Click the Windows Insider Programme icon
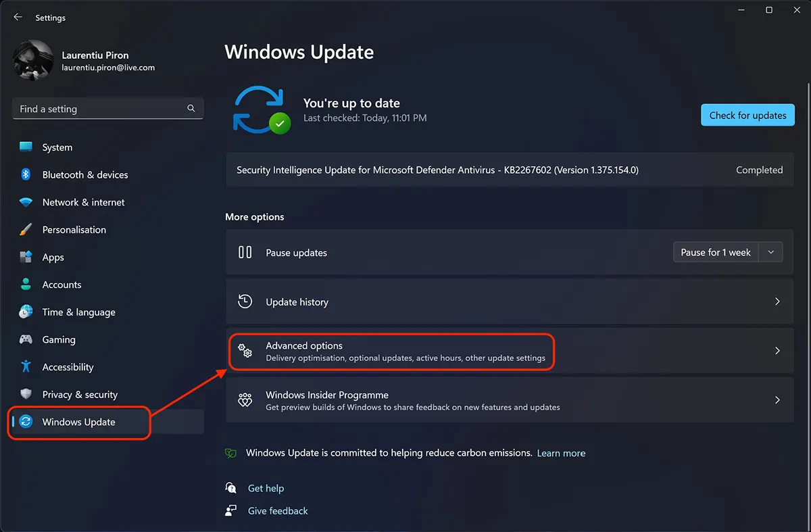 tap(245, 400)
